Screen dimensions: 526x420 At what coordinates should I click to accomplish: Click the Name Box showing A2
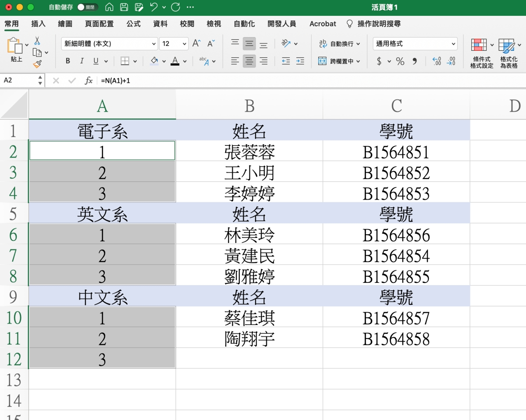[20, 81]
